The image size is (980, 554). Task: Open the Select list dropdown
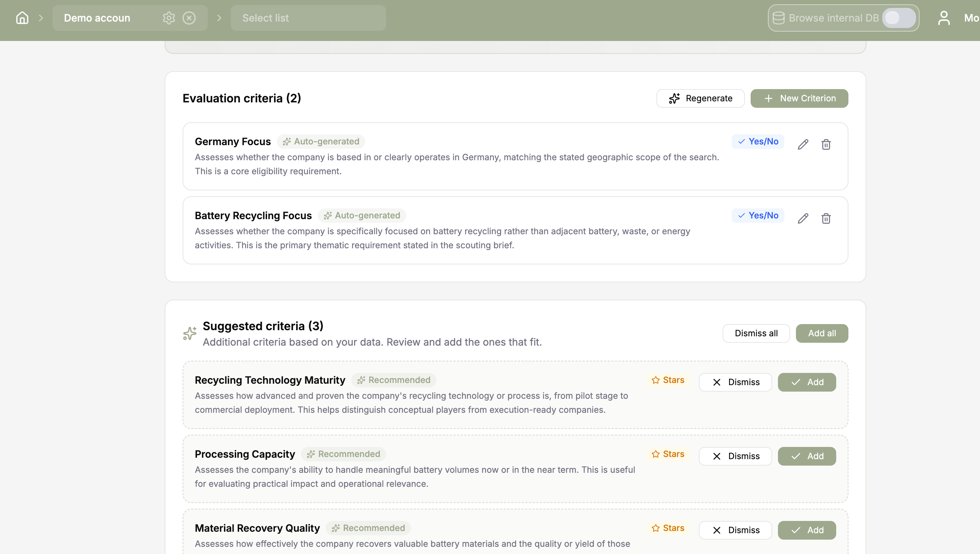[x=308, y=18]
